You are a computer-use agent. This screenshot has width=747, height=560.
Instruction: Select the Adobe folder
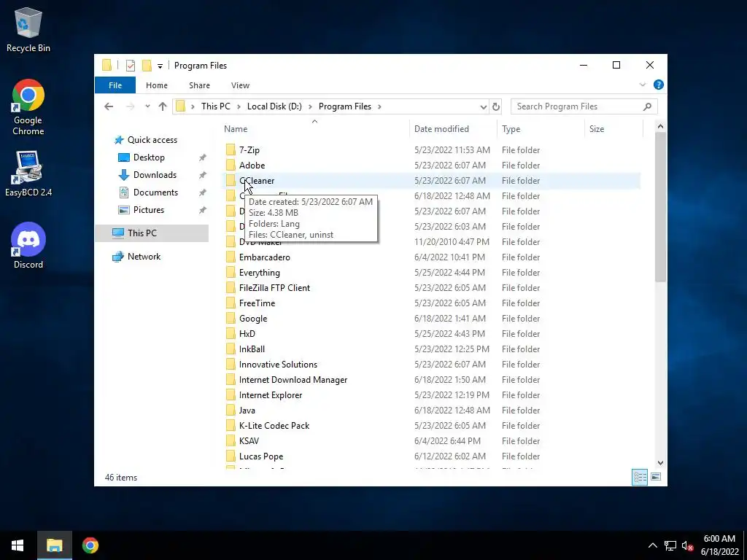(432, 166)
